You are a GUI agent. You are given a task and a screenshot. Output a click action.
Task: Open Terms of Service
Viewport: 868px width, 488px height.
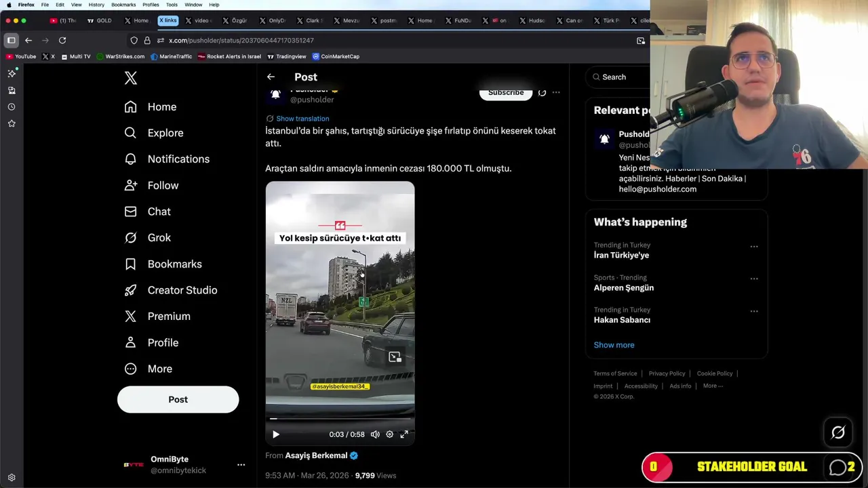click(615, 373)
